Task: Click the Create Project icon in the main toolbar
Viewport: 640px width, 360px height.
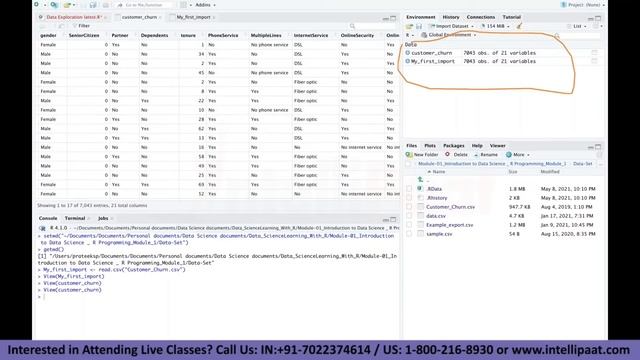Action: [x=53, y=5]
